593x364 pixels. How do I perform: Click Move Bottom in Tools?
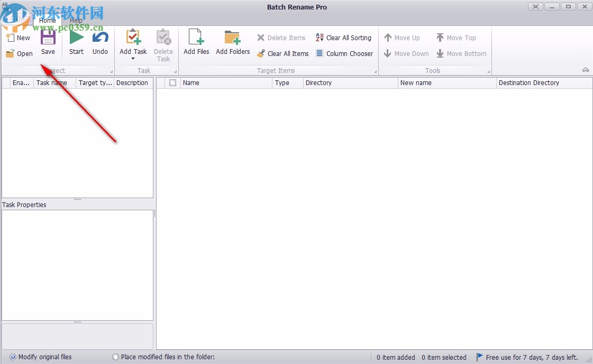coord(461,53)
